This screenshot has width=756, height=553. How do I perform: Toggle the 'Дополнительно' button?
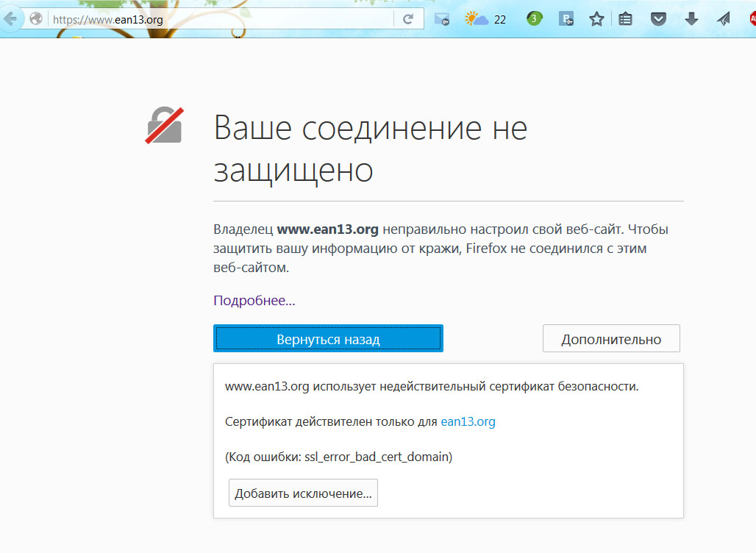pos(611,338)
